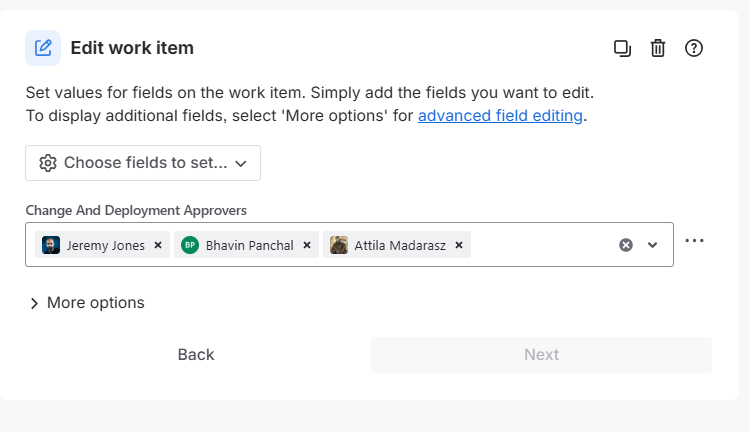The height and width of the screenshot is (432, 750).
Task: Expand More options
Action: pos(86,303)
